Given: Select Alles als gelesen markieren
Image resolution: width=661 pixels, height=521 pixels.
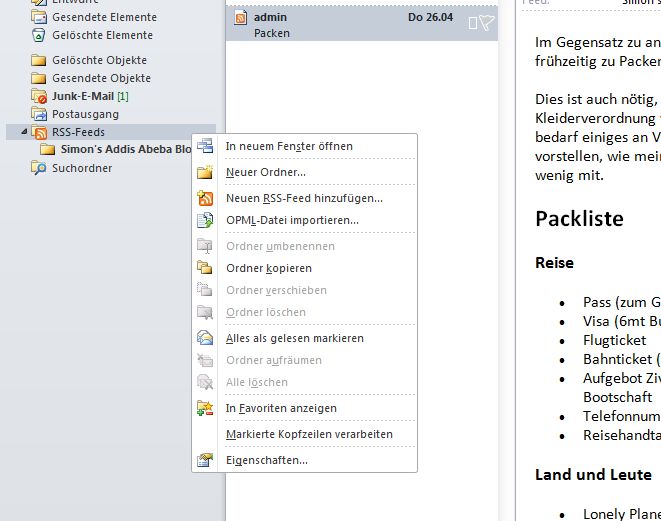Looking at the screenshot, I should pos(294,338).
